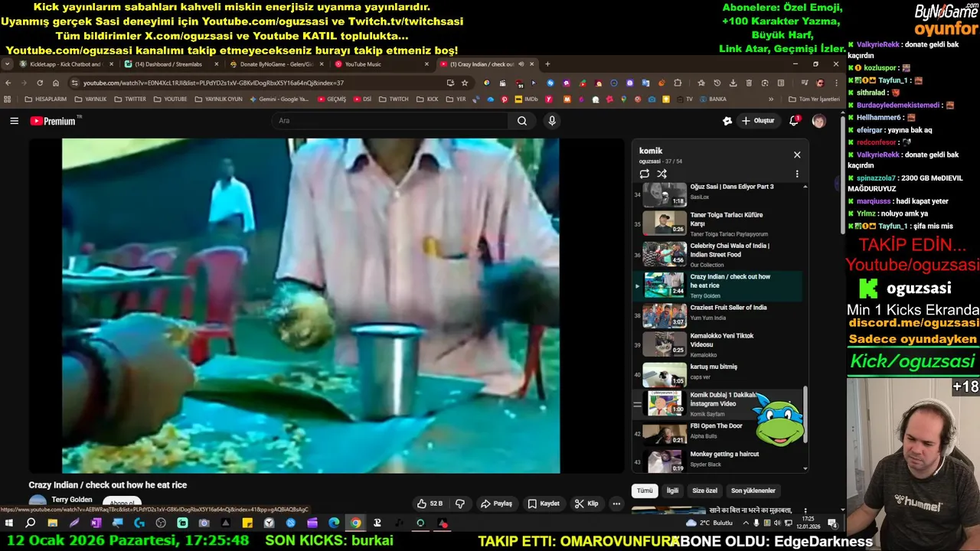980x551 pixels.
Task: Open the HESAPLARIM bookmarks folder
Action: (x=45, y=99)
